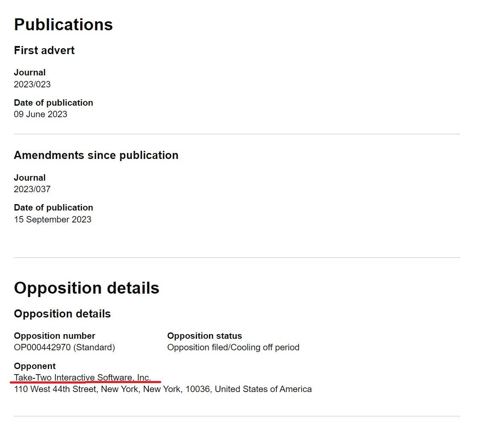
Task: Click the Journal label under First advert
Action: pyautogui.click(x=29, y=72)
